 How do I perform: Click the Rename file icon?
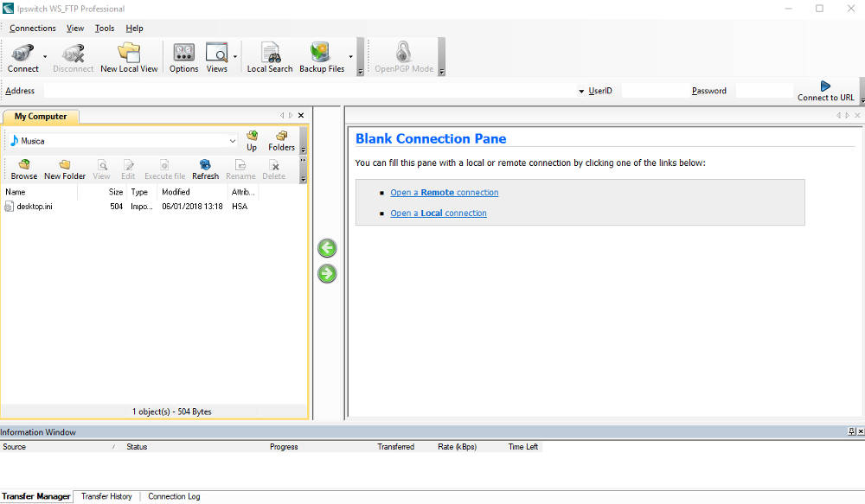tap(240, 169)
